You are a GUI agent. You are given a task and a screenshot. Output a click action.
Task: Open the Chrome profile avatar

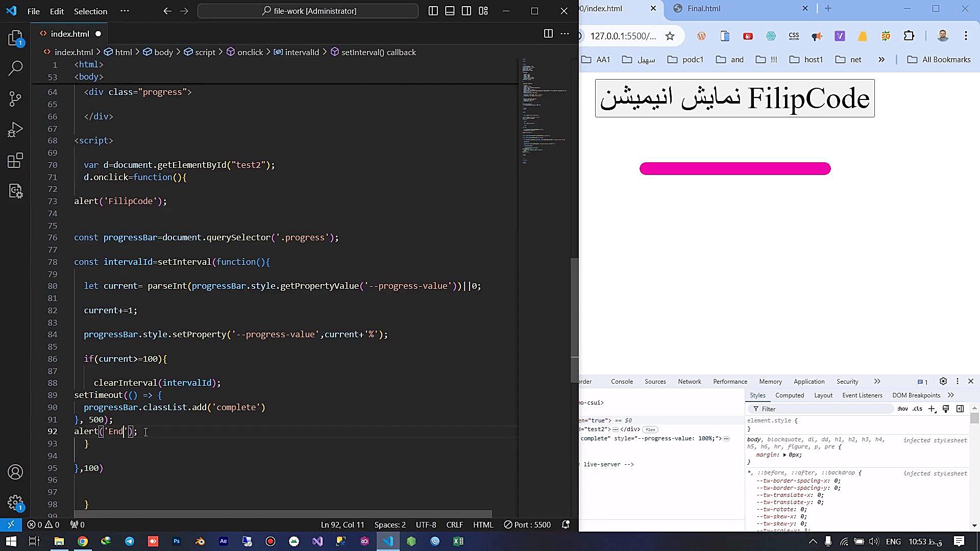coord(943,36)
